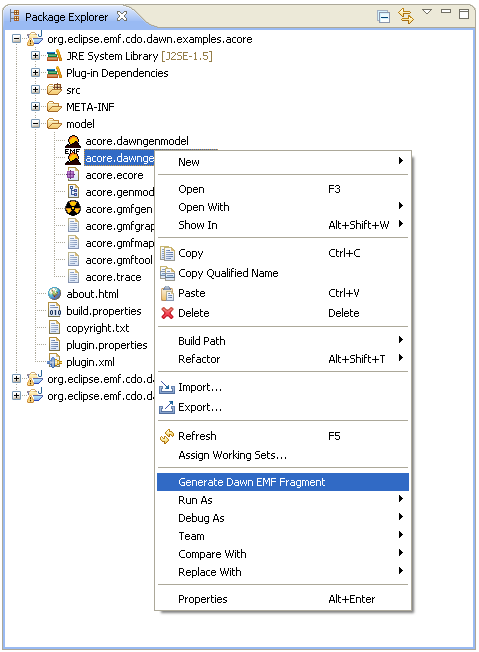
Task: Expand the JRE System Library node
Action: click(35, 56)
